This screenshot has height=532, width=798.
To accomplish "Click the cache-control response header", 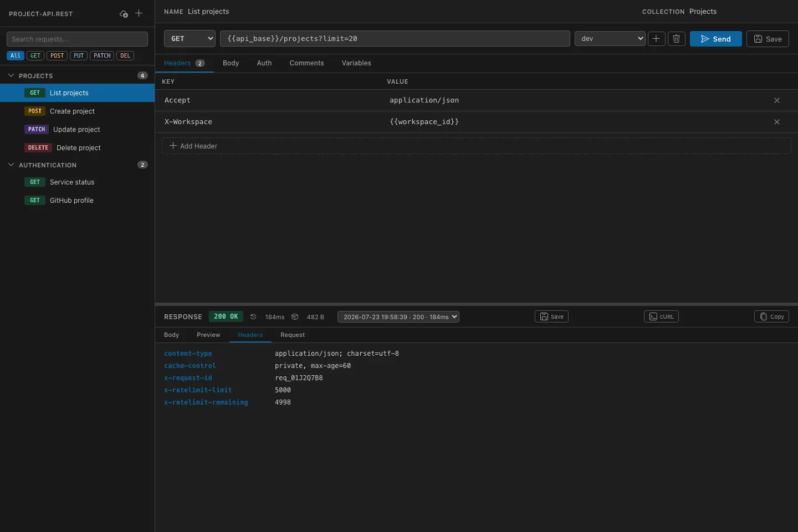I will (190, 366).
